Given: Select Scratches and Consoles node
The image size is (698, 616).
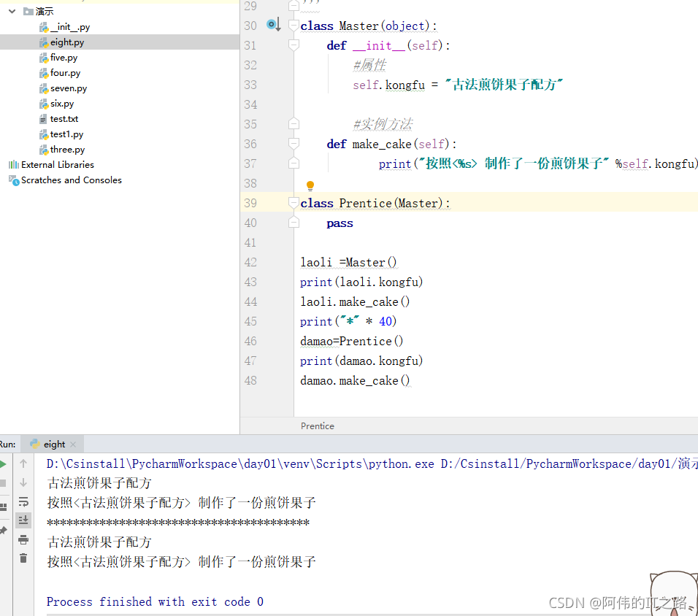Looking at the screenshot, I should [x=72, y=180].
